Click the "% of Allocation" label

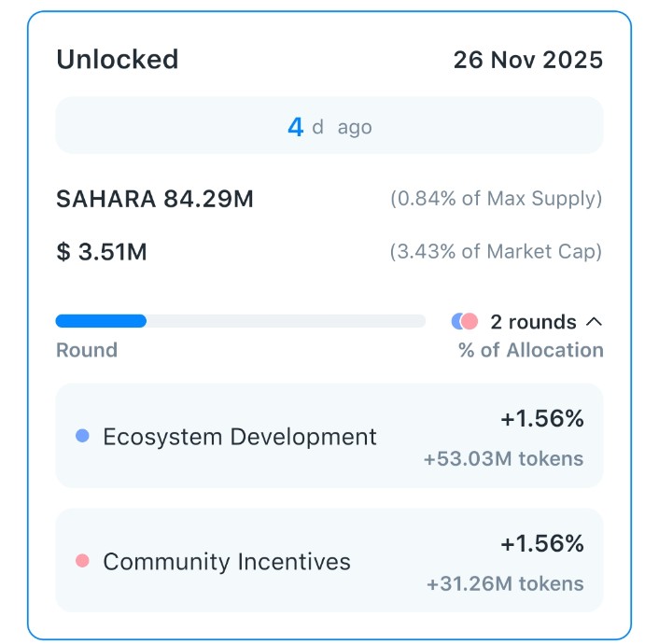[531, 350]
